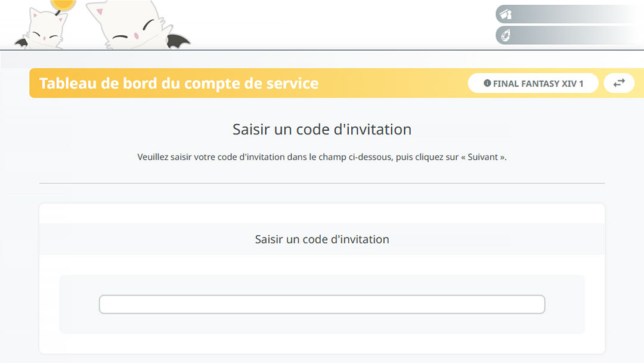Click the 'Veuillez saisir votre code d'invitation' instruction text
This screenshot has height=363, width=644.
tap(322, 157)
